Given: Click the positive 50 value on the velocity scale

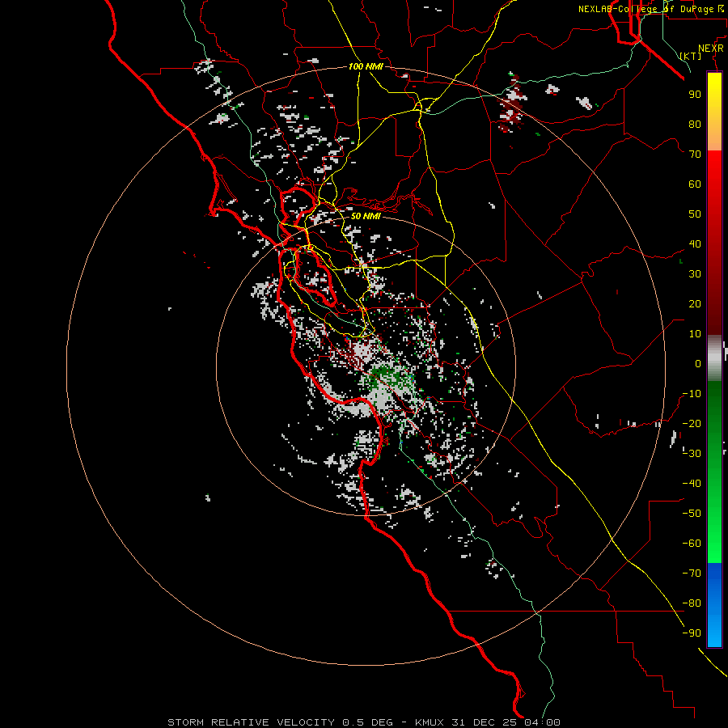Looking at the screenshot, I should pyautogui.click(x=695, y=214).
